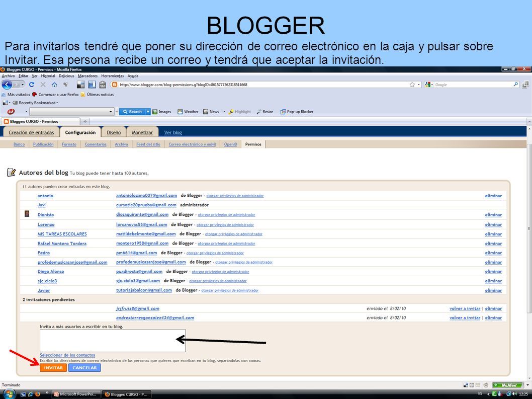Image resolution: width=532 pixels, height=399 pixels.
Task: Grant admin privileges to Pedro
Action: (215, 253)
